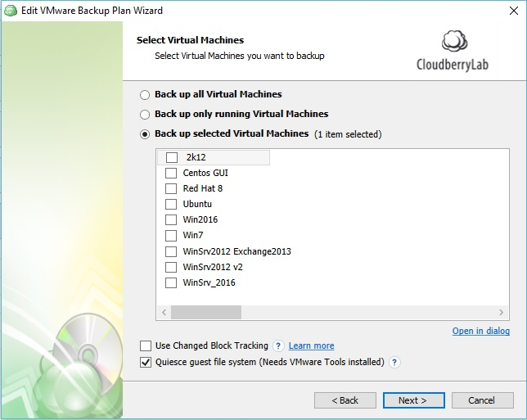Tick the Red Hat 8 checkbox
Viewport: 527px width, 420px height.
(x=171, y=188)
